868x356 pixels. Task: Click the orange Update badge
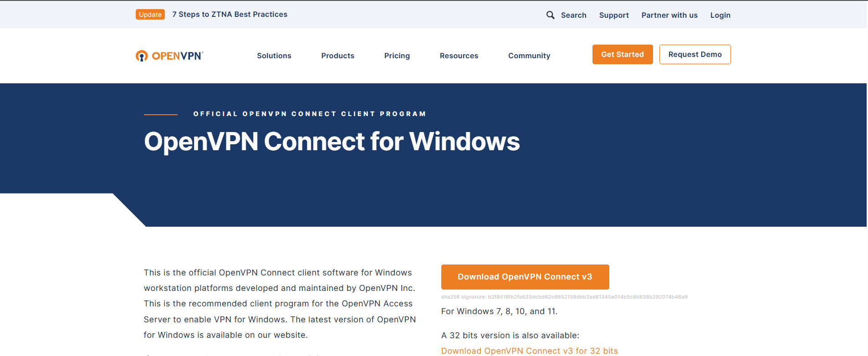coord(150,15)
